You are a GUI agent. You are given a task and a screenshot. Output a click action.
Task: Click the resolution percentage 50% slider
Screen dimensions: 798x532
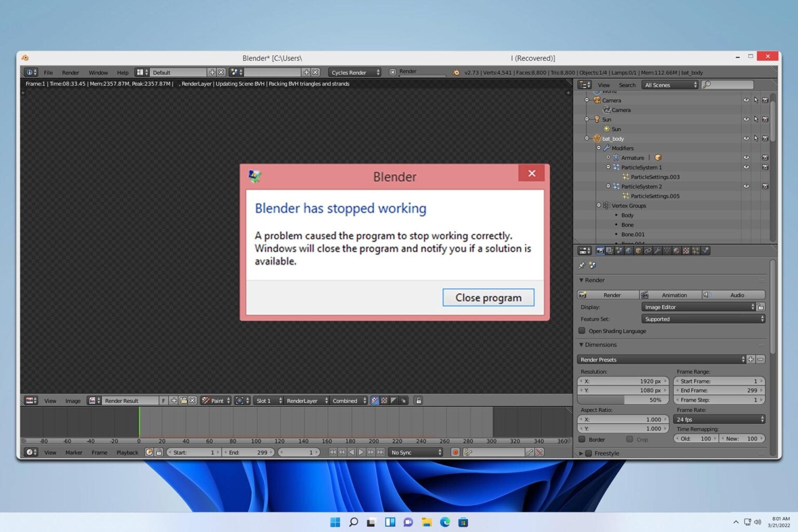pos(623,400)
